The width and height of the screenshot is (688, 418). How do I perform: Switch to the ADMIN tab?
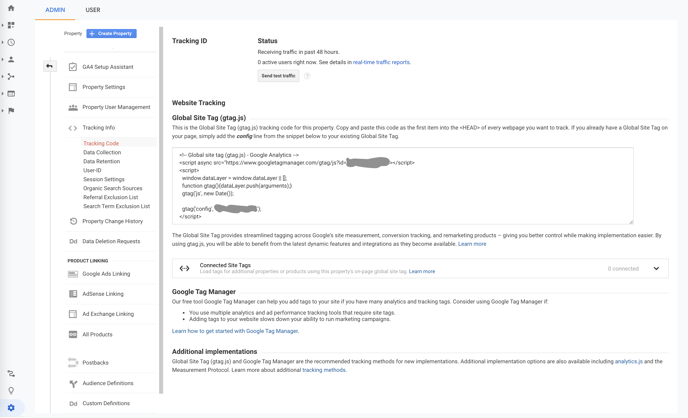(x=55, y=10)
